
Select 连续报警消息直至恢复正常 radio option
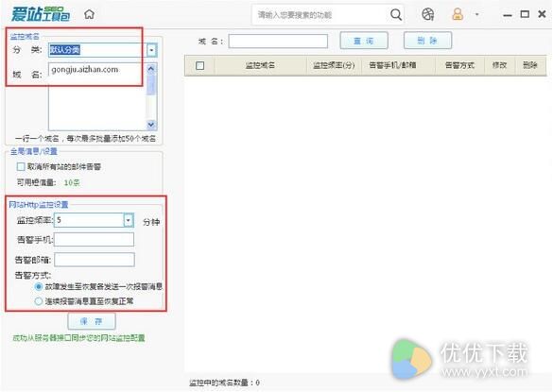39,301
